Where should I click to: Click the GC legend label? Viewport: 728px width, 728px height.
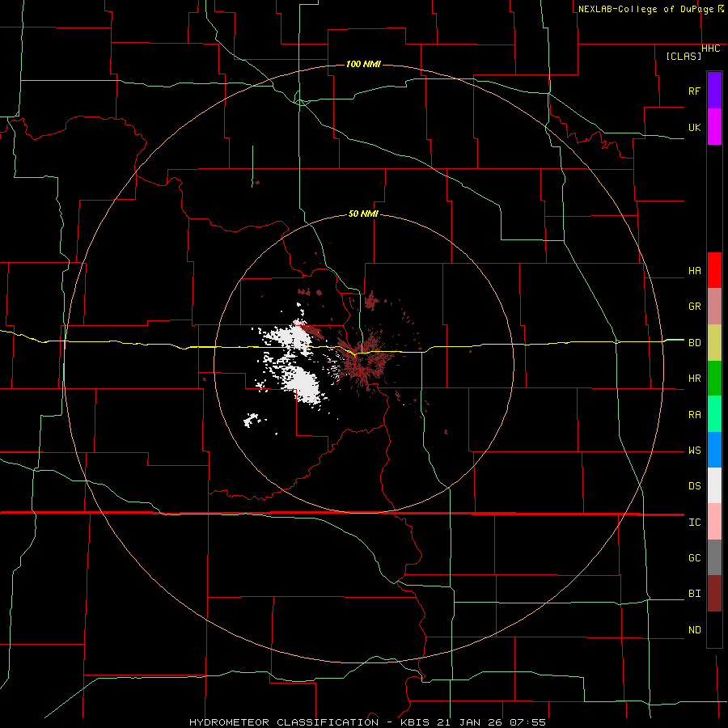click(694, 557)
